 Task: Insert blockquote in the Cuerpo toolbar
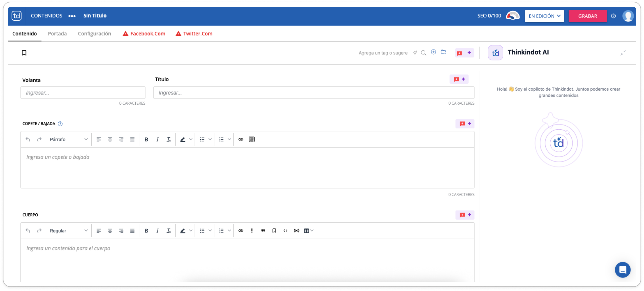tap(263, 231)
